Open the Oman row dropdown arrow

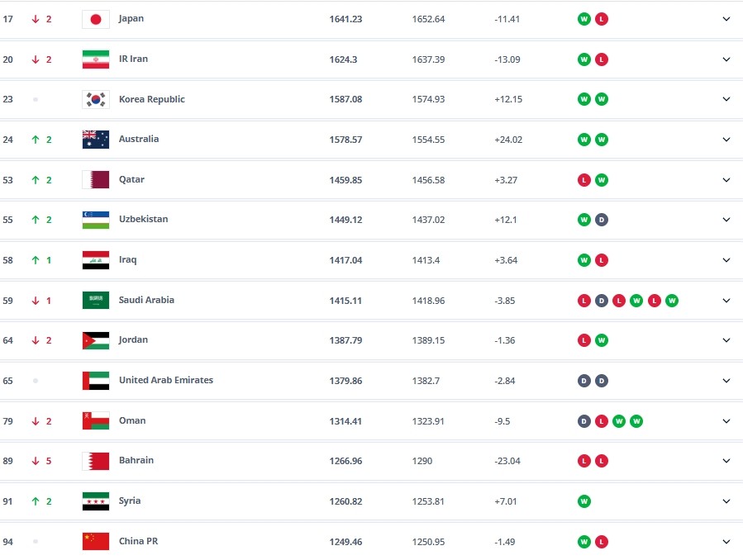(726, 421)
